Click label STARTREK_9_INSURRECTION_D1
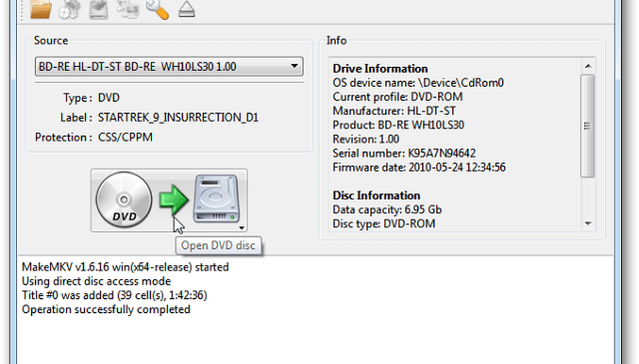639x364 pixels. tap(178, 118)
